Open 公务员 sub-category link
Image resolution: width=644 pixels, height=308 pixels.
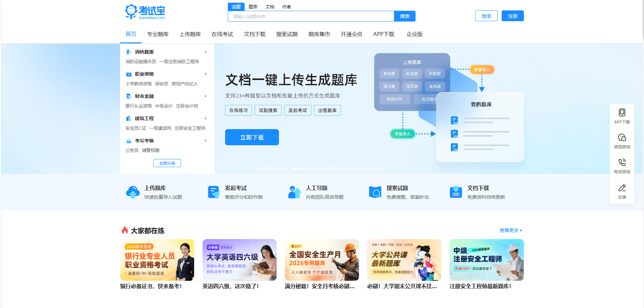tap(132, 150)
